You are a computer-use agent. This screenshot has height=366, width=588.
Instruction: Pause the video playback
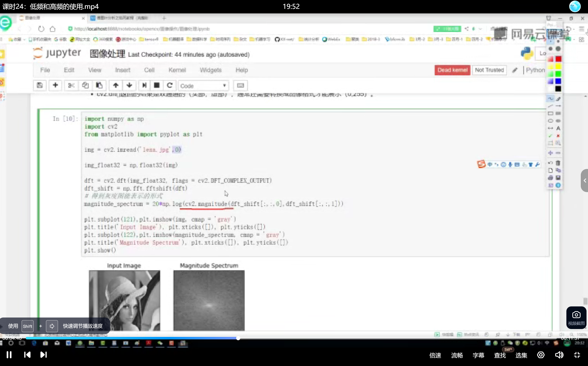pyautogui.click(x=9, y=355)
